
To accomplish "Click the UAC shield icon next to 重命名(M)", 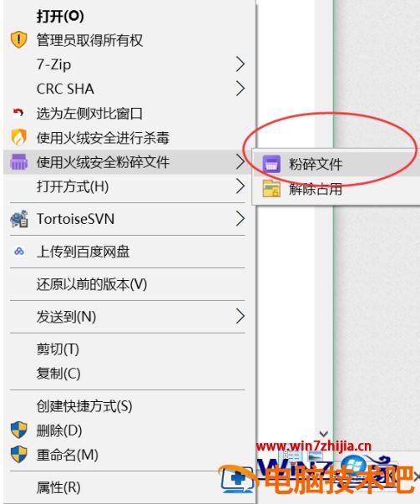I will pos(18,455).
